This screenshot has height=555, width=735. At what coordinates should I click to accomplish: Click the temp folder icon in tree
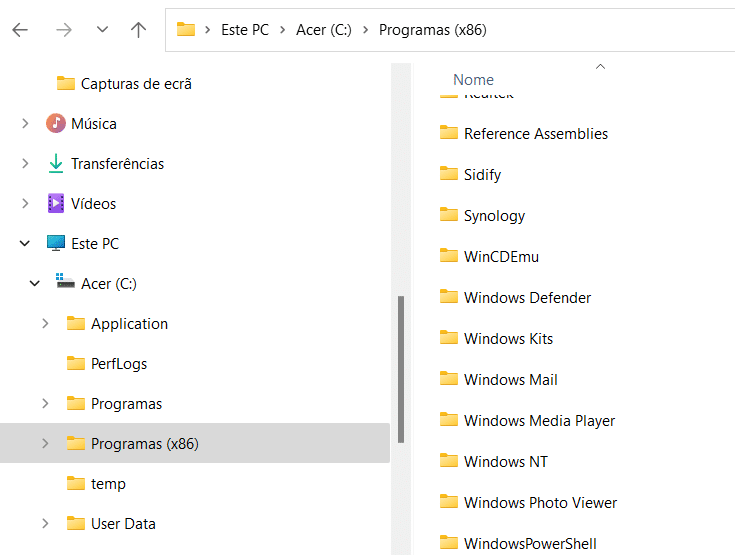[76, 483]
